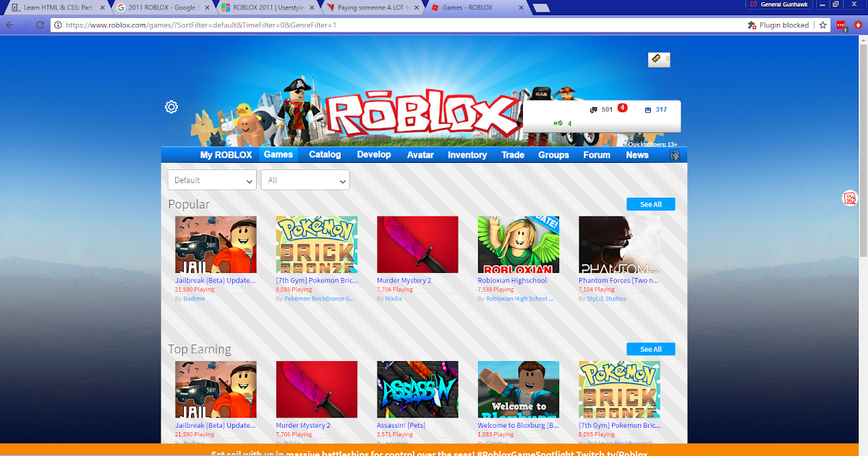868x456 pixels.
Task: Click the Roblox extension icon on page edge
Action: (x=850, y=198)
